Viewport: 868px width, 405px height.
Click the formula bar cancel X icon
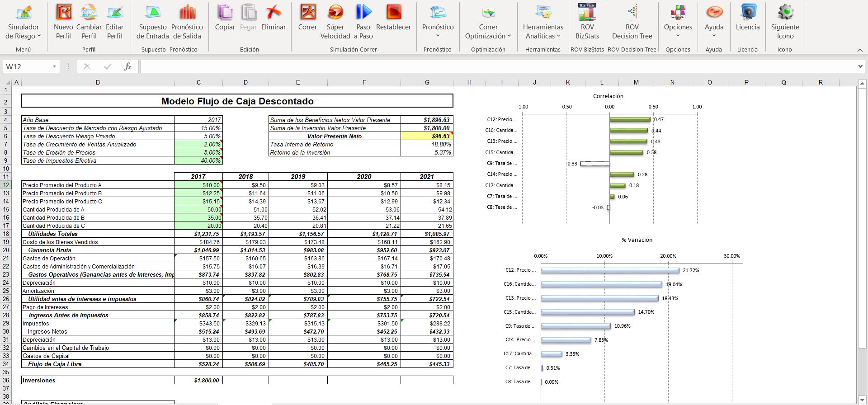coord(87,66)
